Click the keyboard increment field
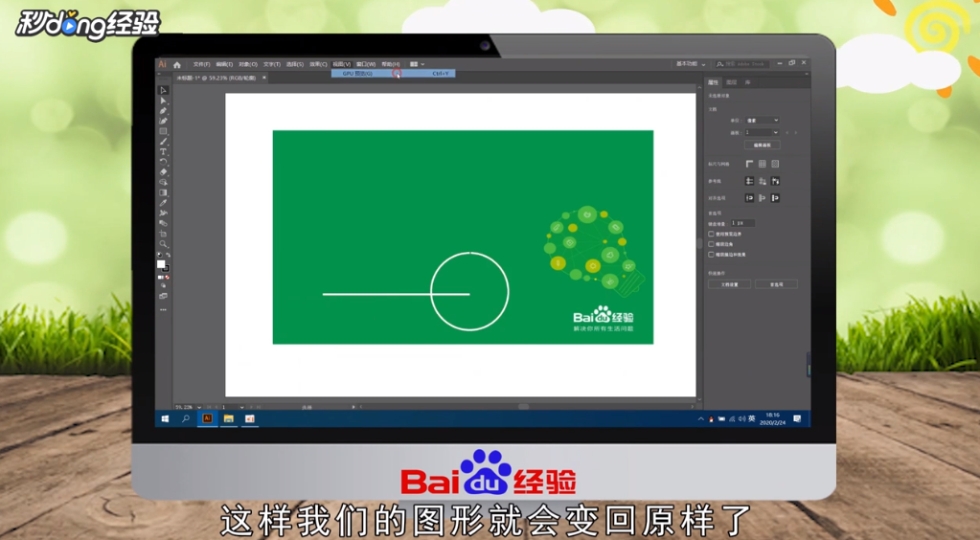Viewport: 980px width, 540px height. (742, 223)
